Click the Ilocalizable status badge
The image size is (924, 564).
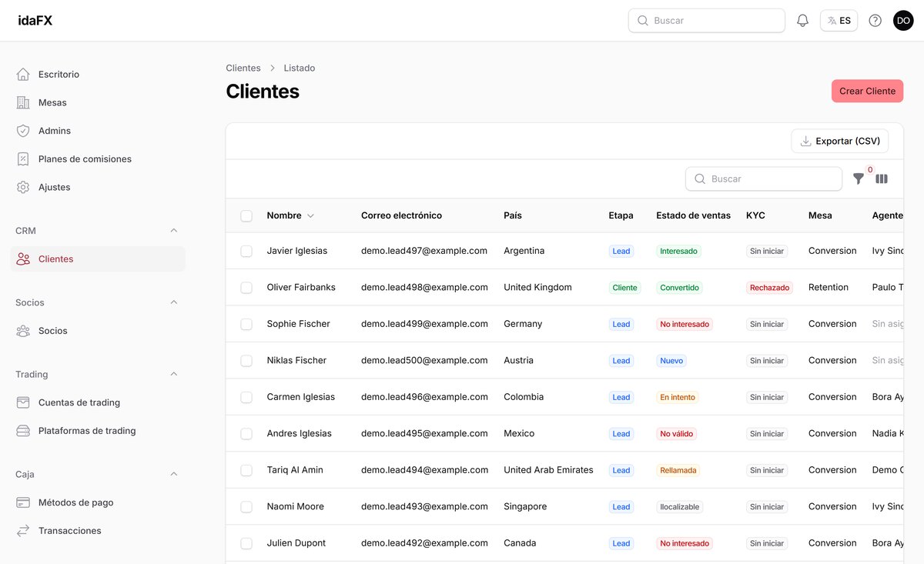680,507
